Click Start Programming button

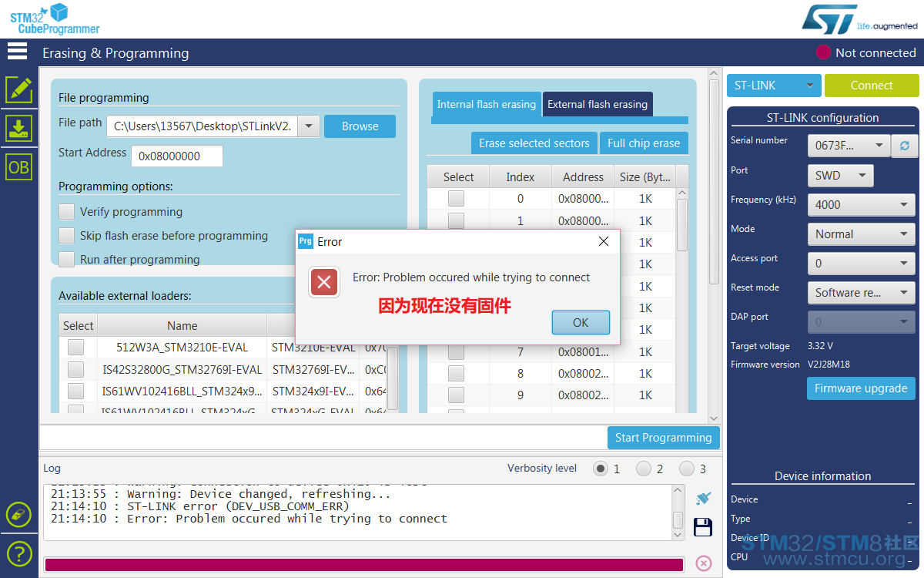(663, 438)
